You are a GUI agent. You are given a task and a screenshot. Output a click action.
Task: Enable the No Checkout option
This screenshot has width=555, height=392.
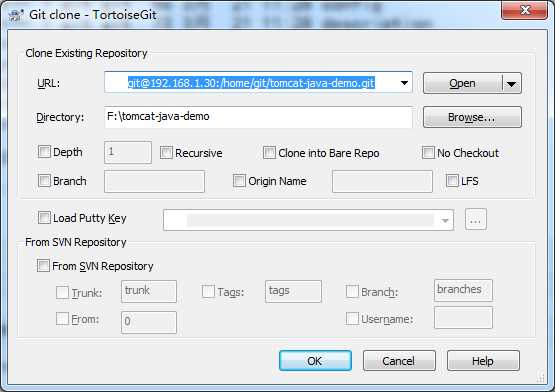tap(428, 153)
